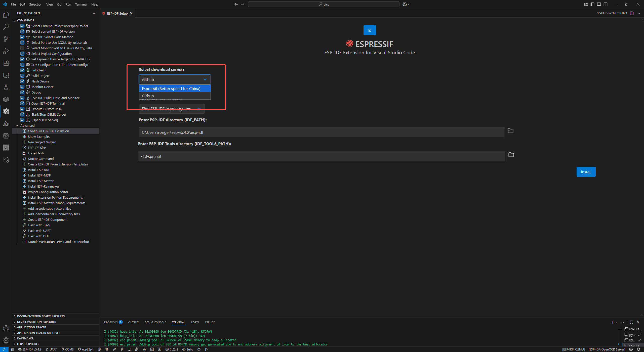The image size is (644, 352).
Task: Open Run and Debug activity bar view
Action: click(x=6, y=51)
